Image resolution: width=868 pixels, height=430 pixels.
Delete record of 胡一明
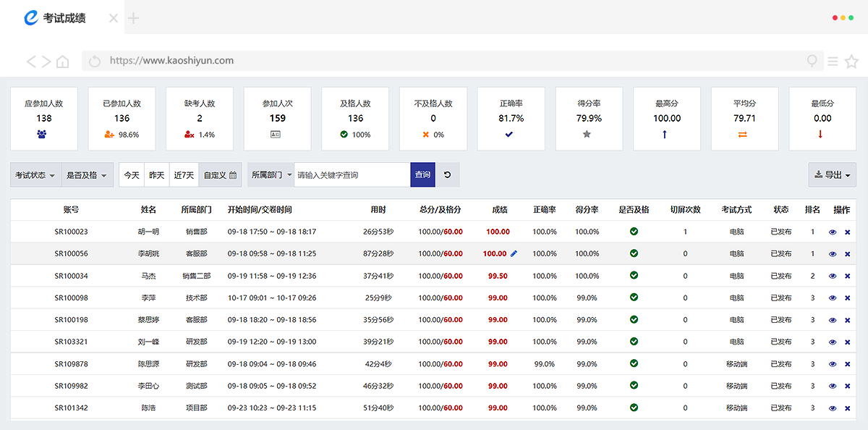(x=848, y=232)
